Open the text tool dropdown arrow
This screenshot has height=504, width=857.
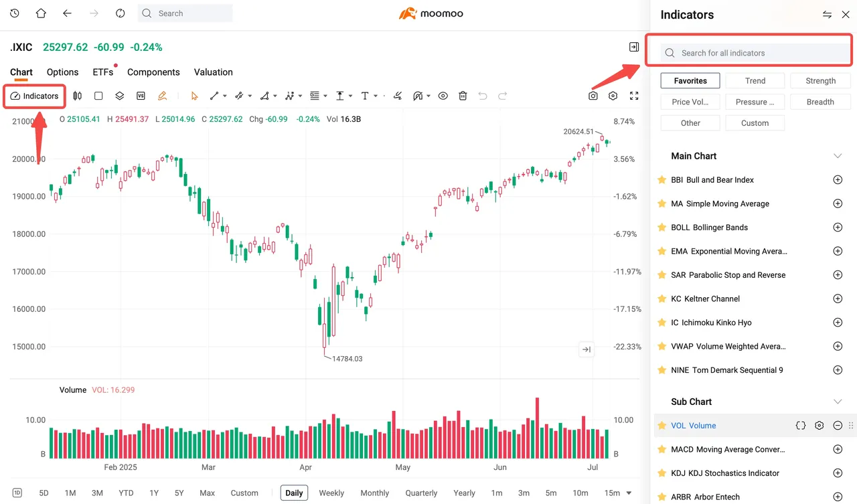(375, 96)
